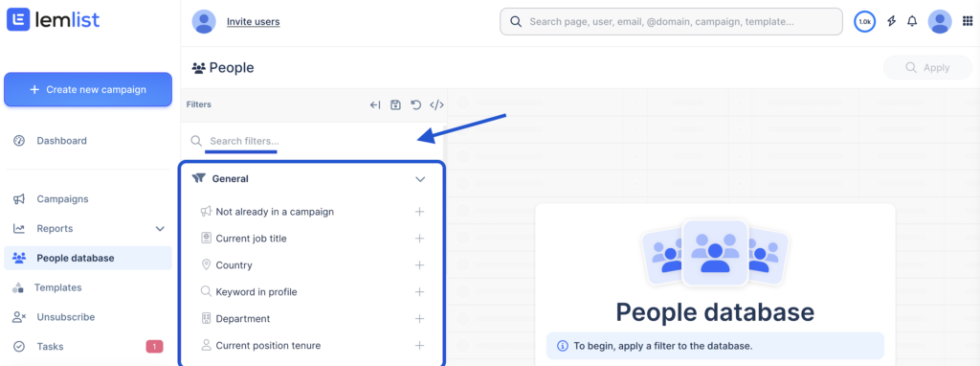Add the Not already in a campaign filter
980x366 pixels.
click(x=419, y=212)
